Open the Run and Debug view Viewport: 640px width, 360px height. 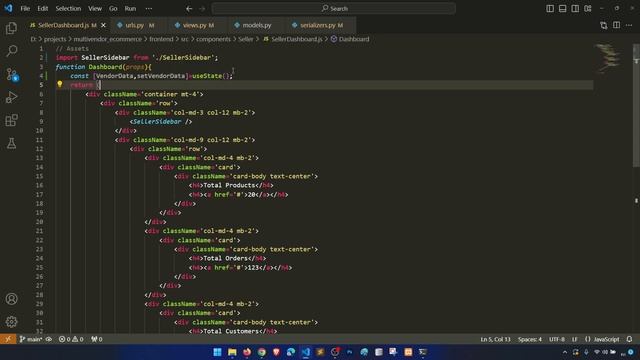point(11,97)
